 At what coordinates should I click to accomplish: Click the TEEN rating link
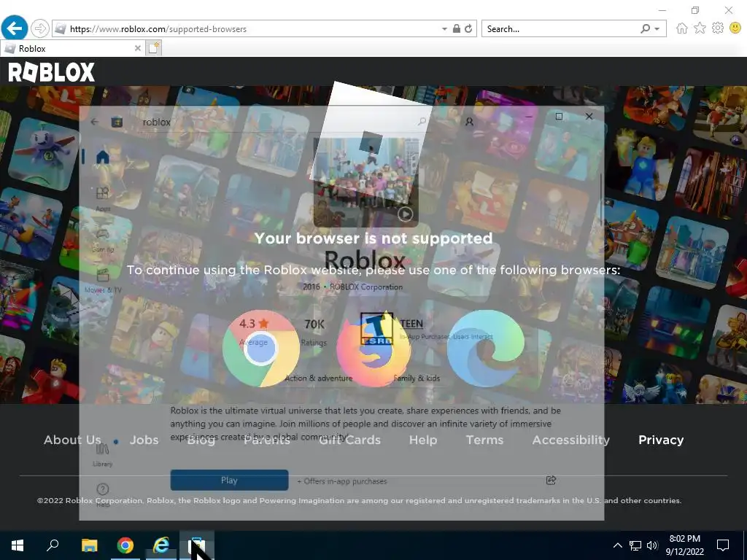pyautogui.click(x=411, y=324)
